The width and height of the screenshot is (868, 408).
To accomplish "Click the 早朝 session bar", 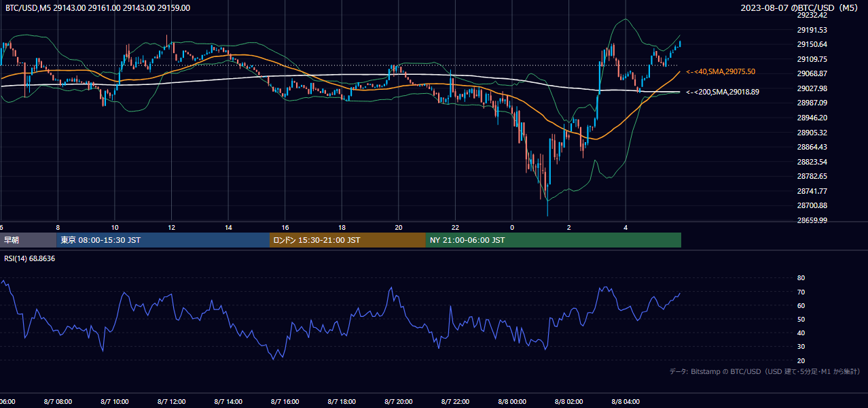I will (28, 240).
